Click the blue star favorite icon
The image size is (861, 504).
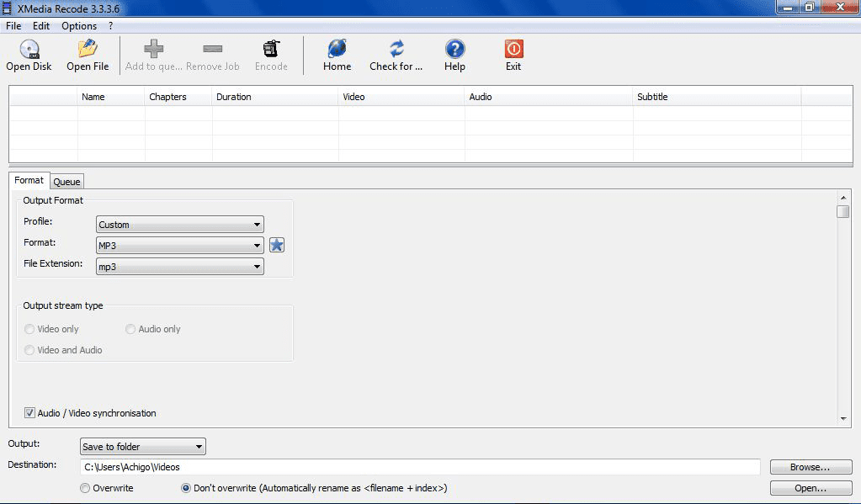[x=277, y=245]
